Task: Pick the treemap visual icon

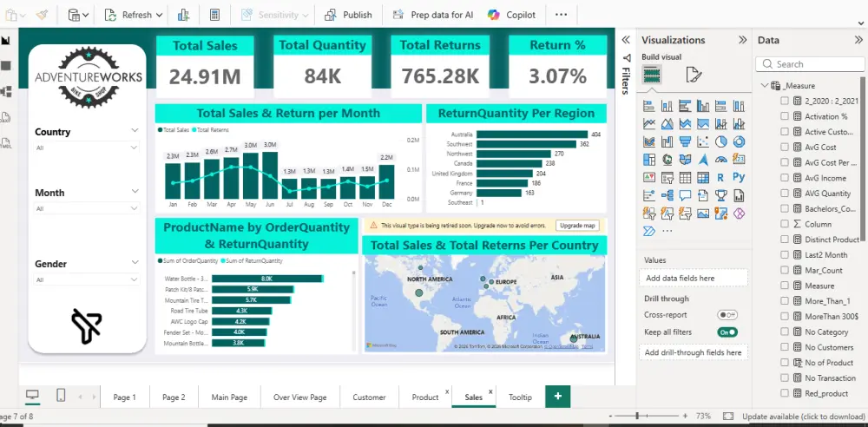Action: pos(648,160)
